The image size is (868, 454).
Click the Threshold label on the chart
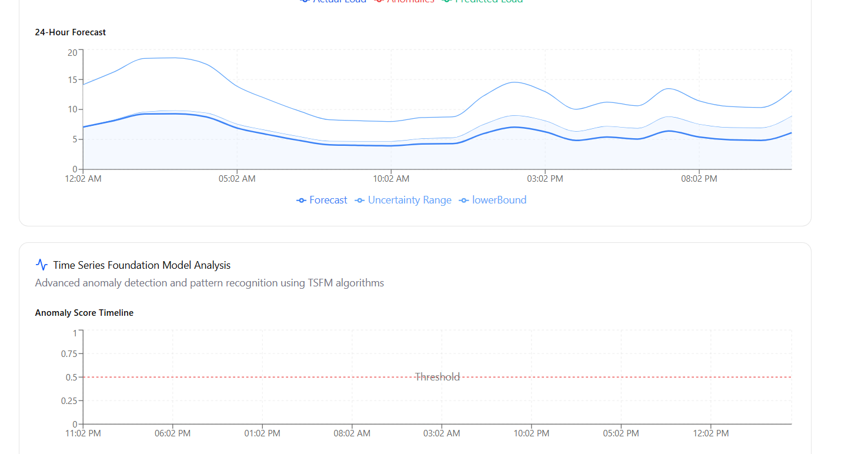[x=437, y=377]
